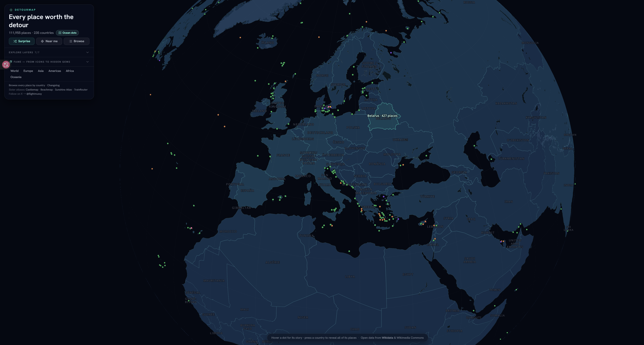Image resolution: width=644 pixels, height=345 pixels.
Task: Click the NORGE label on the map
Action: pos(322,75)
